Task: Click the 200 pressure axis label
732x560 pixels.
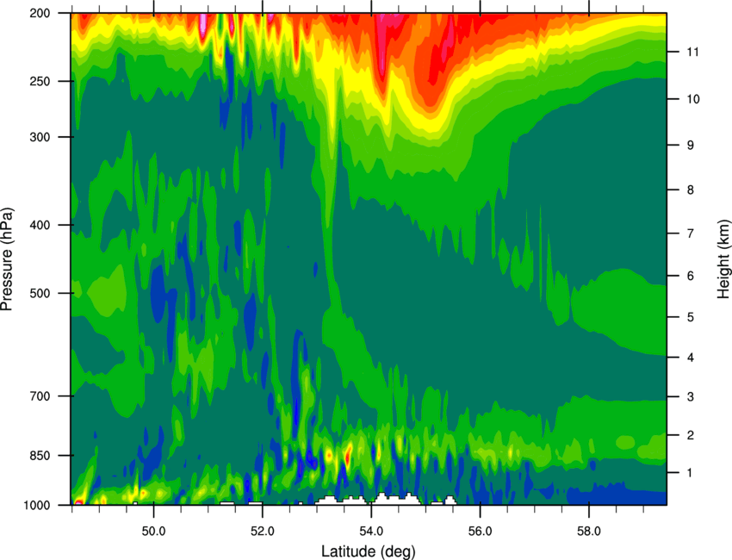Action: coord(40,13)
